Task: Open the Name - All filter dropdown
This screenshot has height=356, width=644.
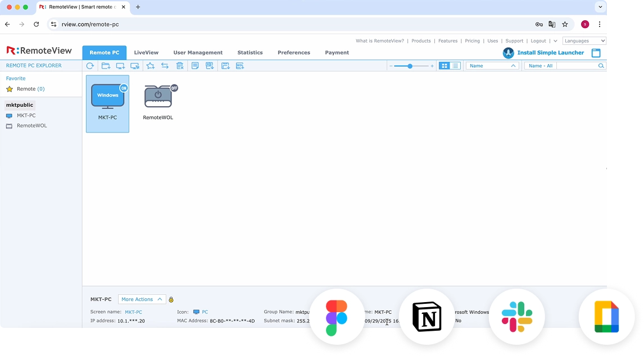Action: point(541,66)
